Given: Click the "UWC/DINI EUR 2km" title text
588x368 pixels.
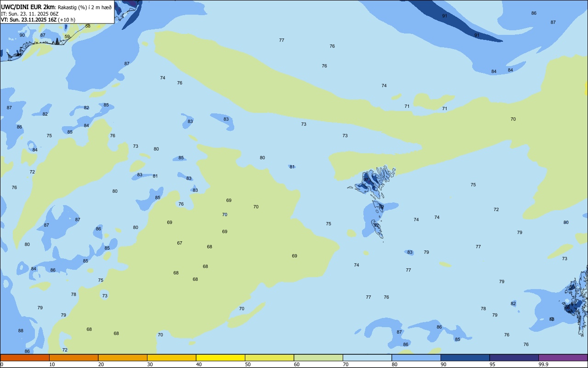Looking at the screenshot, I should coord(28,7).
